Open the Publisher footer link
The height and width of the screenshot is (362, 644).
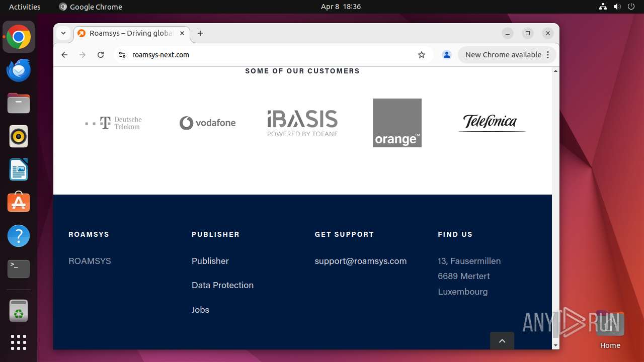point(210,261)
